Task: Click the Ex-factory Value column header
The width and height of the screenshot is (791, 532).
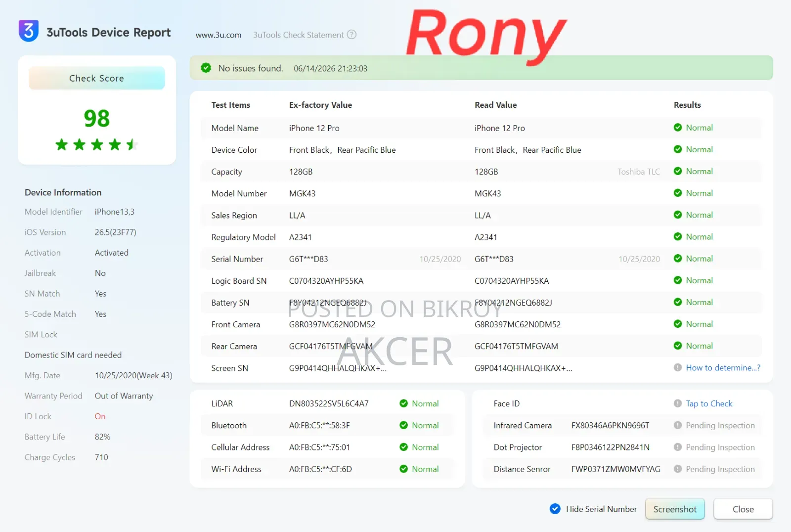Action: coord(320,105)
